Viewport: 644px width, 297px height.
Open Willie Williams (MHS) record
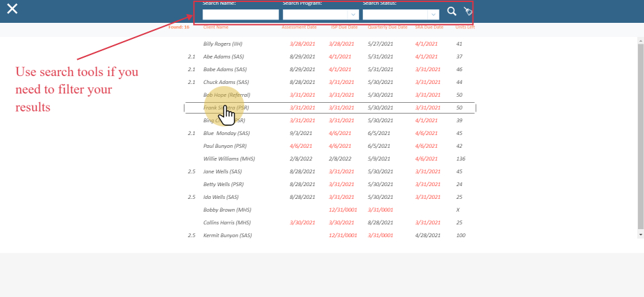click(x=227, y=159)
